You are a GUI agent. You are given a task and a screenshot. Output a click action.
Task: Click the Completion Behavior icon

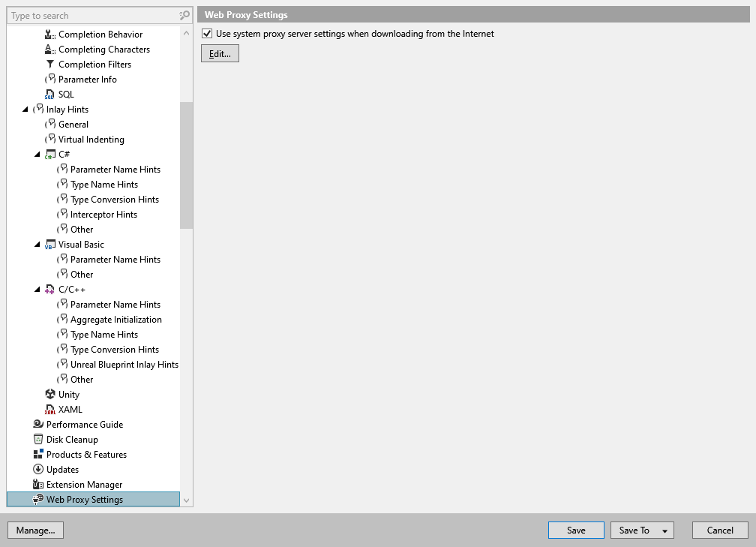[49, 34]
